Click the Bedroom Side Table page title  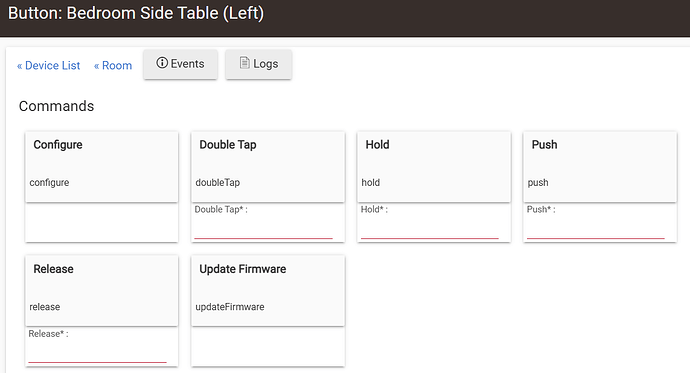(x=136, y=13)
